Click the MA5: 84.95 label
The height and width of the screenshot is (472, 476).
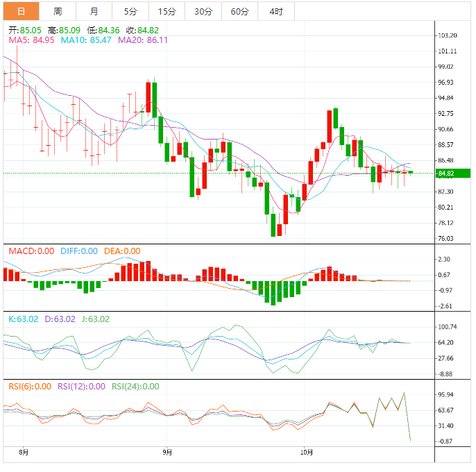pos(31,40)
